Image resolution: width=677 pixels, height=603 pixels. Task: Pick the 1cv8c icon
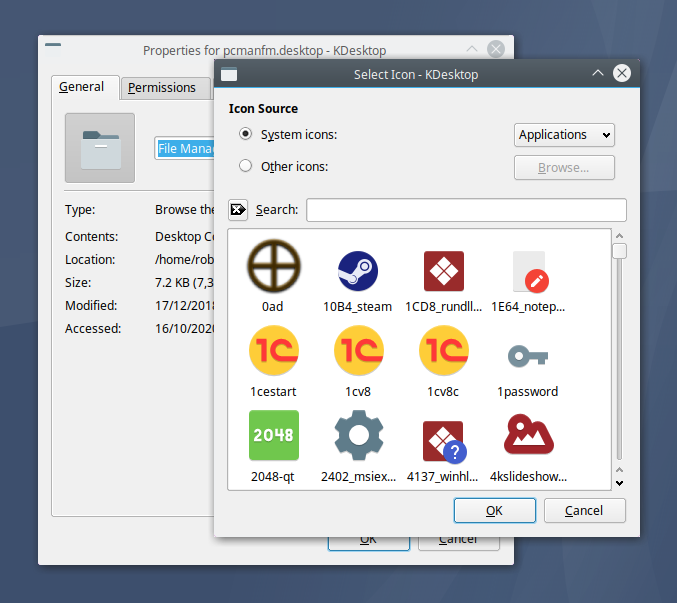[443, 350]
